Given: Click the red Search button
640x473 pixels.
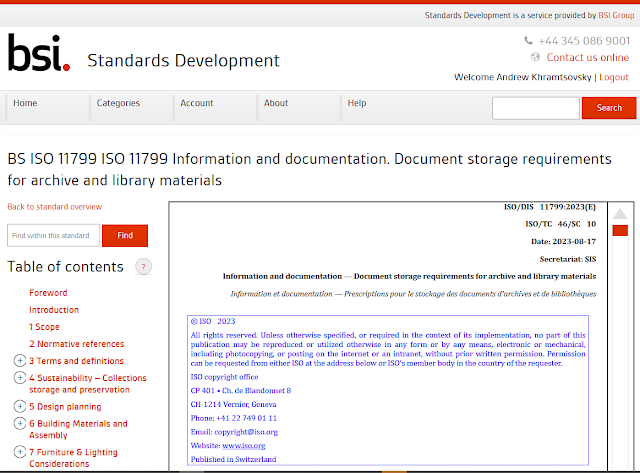Looking at the screenshot, I should (609, 108).
